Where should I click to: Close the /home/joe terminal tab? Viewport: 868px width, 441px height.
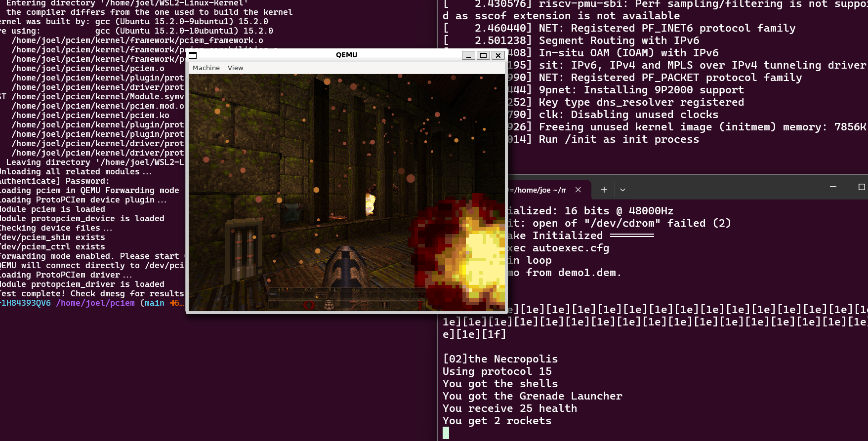pos(578,190)
